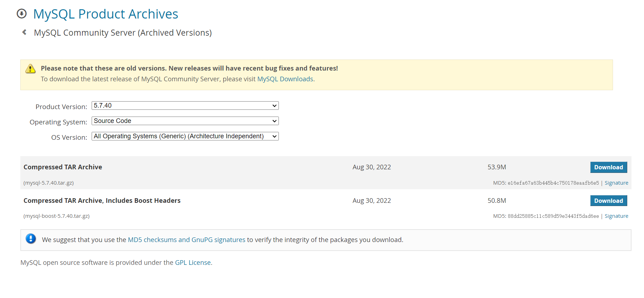Click the Product Version label

click(61, 107)
